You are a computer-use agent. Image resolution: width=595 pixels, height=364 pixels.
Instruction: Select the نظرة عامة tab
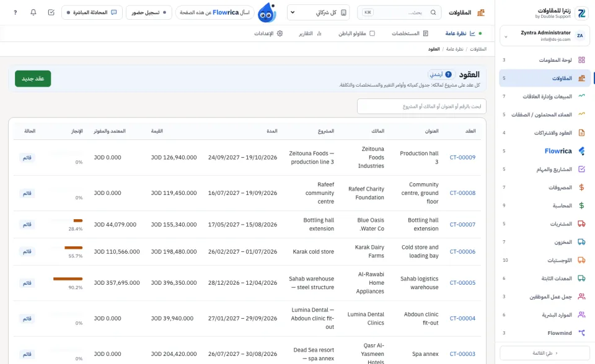[x=464, y=33]
